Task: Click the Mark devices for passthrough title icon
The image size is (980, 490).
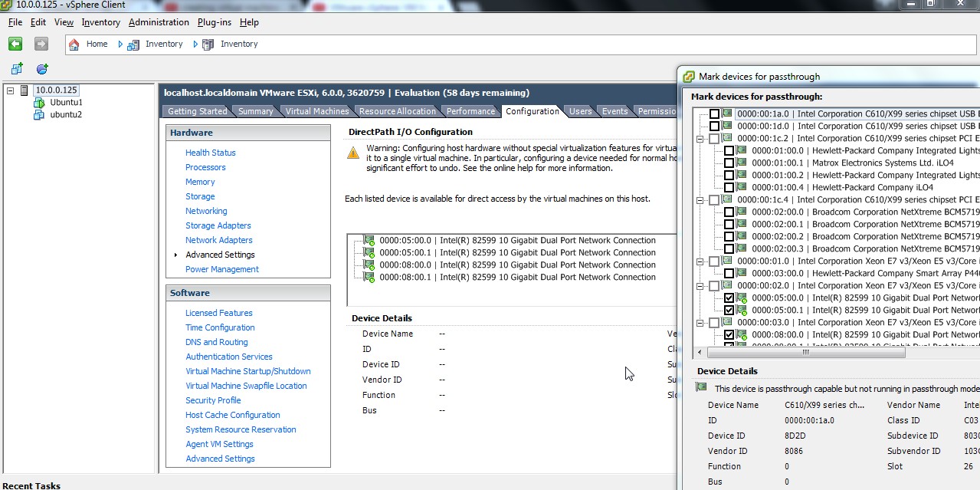Action: (x=689, y=77)
